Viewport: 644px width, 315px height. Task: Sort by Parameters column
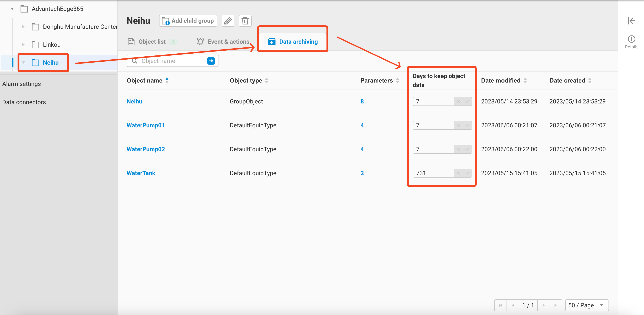point(397,80)
